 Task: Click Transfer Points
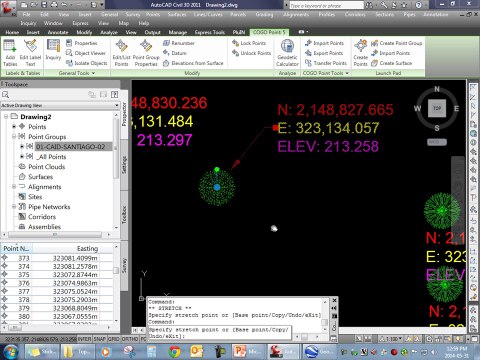[x=326, y=63]
